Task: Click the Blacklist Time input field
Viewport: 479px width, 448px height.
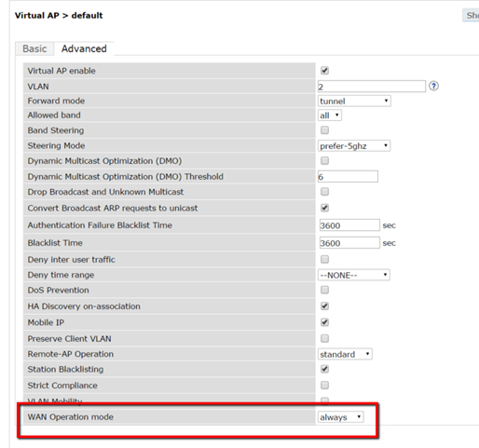Action: coord(349,243)
